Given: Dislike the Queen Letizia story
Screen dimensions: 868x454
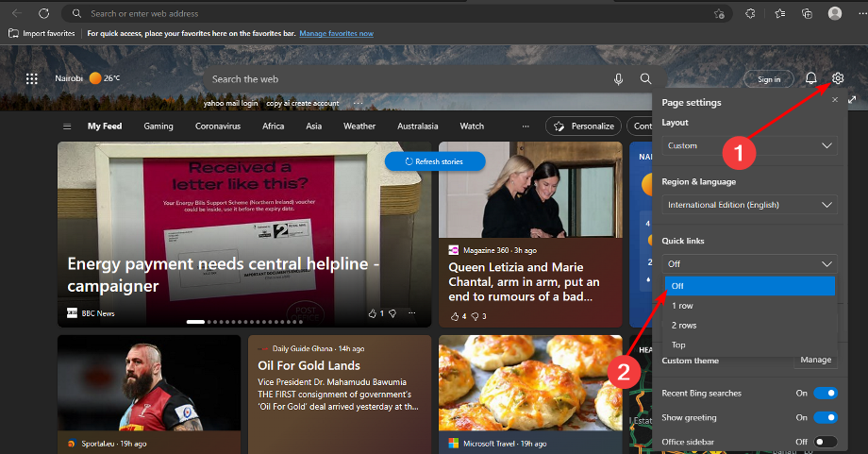Looking at the screenshot, I should pyautogui.click(x=475, y=317).
